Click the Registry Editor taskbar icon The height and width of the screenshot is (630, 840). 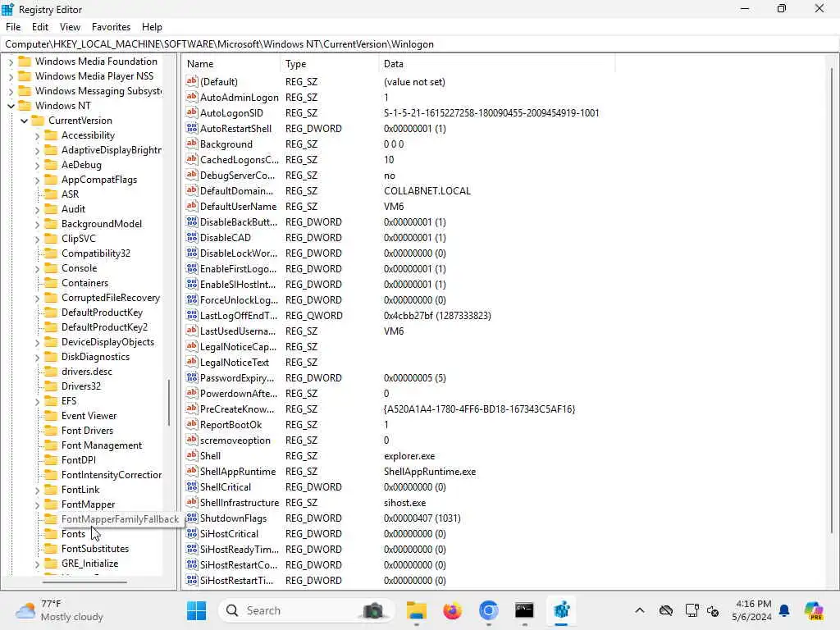tap(561, 610)
